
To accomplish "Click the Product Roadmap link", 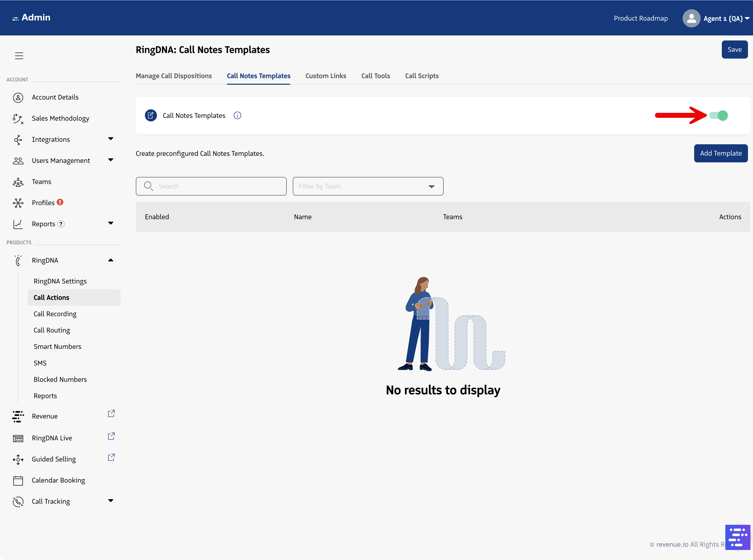I will [641, 18].
